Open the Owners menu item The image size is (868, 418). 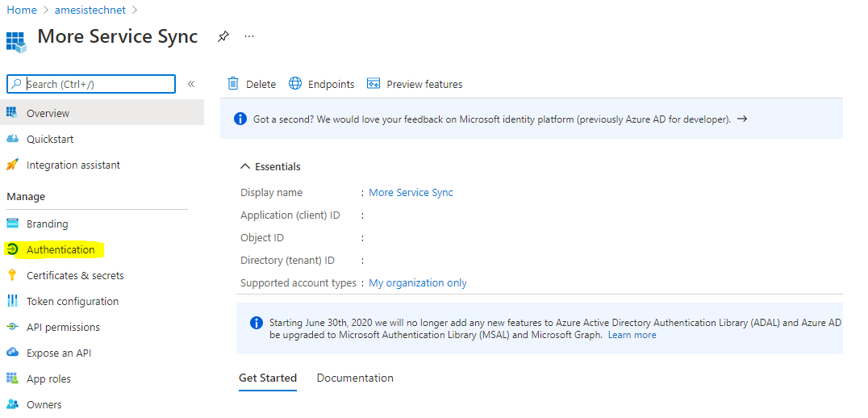[102, 404]
